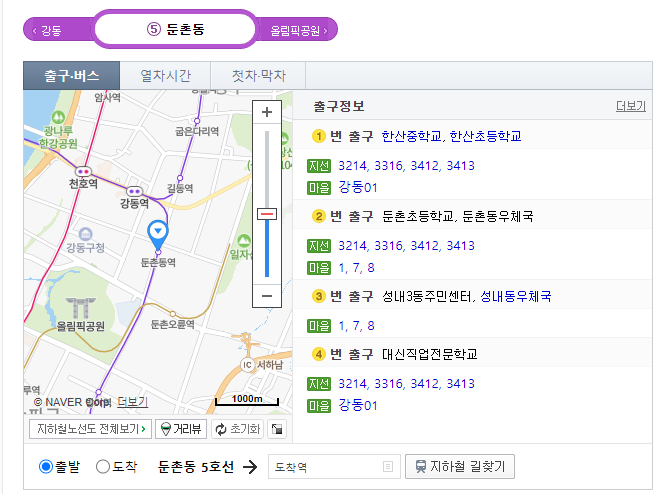This screenshot has height=494, width=658.
Task: Click the map zoom slider handle
Action: coord(267,214)
